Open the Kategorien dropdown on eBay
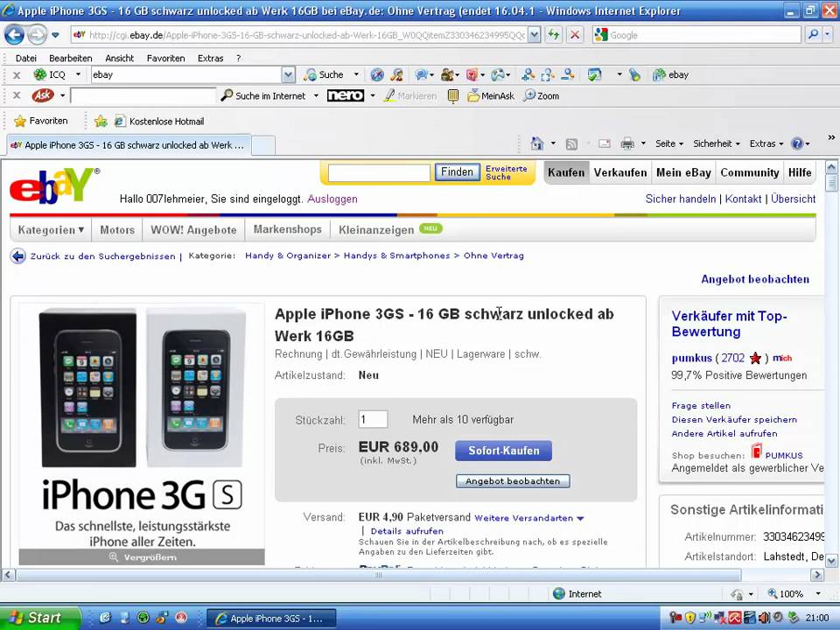The width and height of the screenshot is (840, 630). (x=51, y=230)
